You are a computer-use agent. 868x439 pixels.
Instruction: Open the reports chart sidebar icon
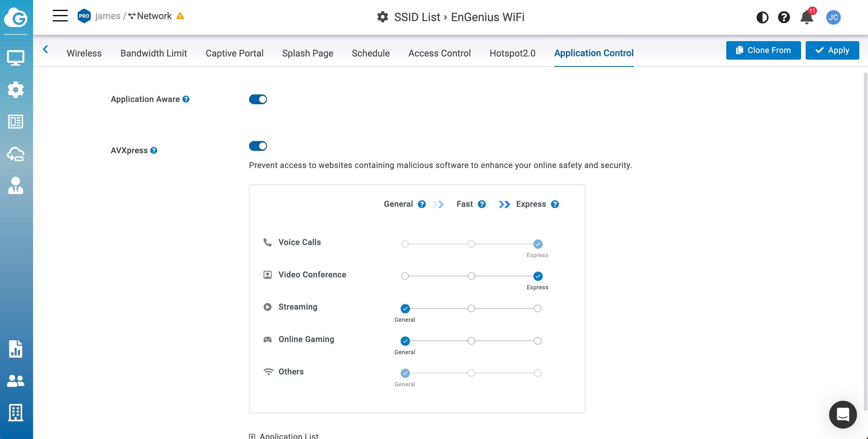[x=15, y=349]
